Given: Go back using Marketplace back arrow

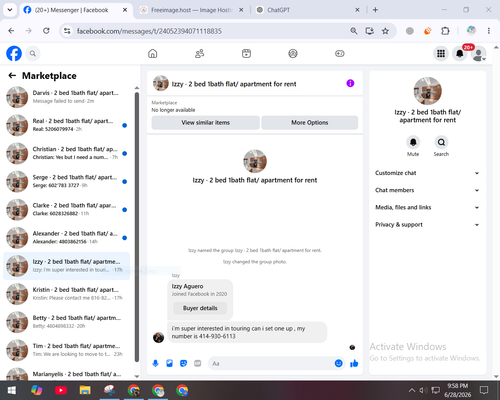Looking at the screenshot, I should tap(12, 76).
